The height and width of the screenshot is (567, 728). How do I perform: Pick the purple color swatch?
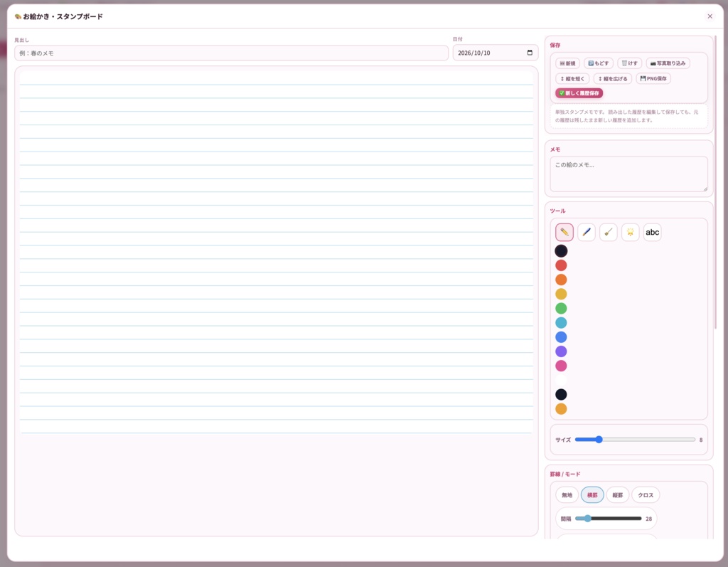[x=561, y=351]
